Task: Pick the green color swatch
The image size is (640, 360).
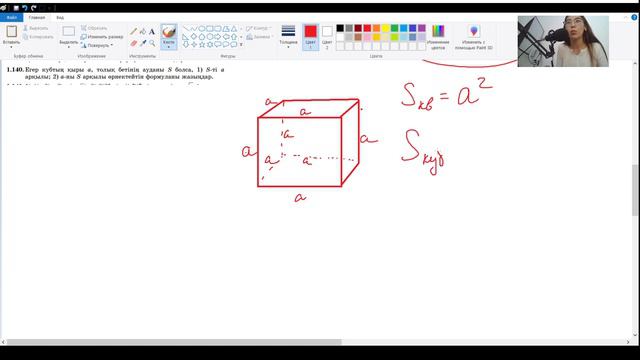Action: [394, 28]
